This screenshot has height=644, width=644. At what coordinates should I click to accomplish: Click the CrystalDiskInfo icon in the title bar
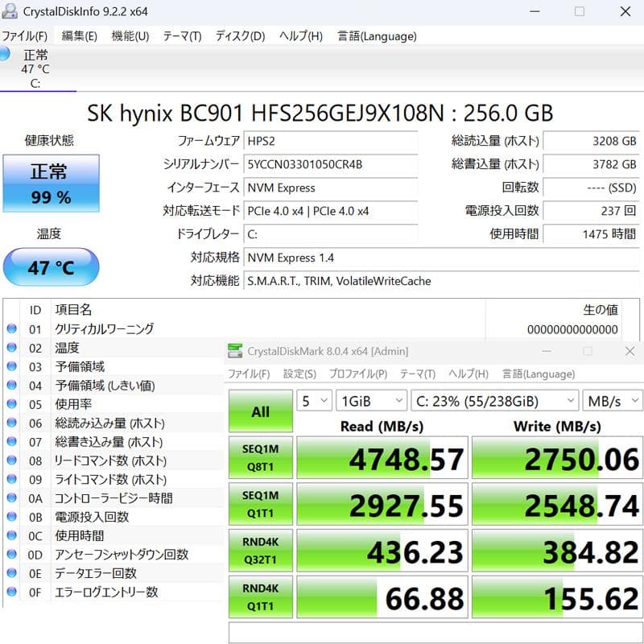tap(11, 11)
